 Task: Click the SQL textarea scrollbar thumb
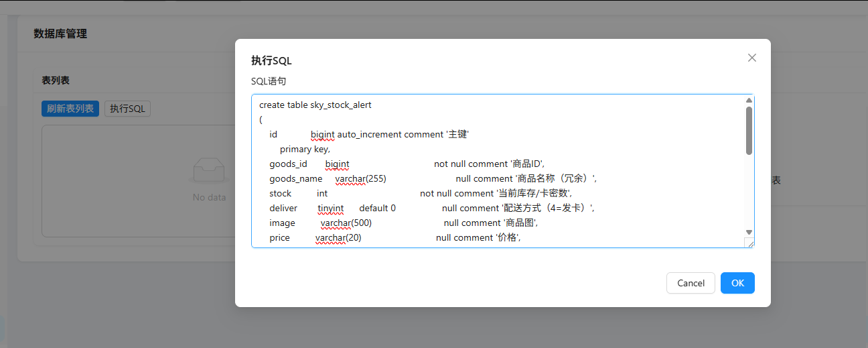(749, 131)
